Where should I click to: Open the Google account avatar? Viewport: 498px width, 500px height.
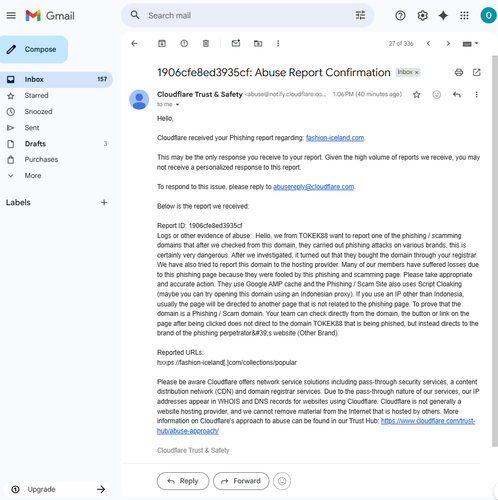pyautogui.click(x=488, y=15)
